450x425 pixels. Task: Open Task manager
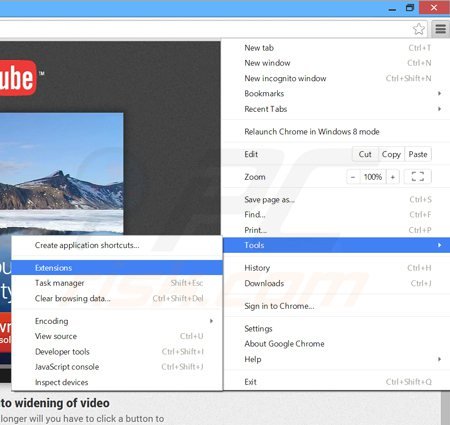pos(117,283)
